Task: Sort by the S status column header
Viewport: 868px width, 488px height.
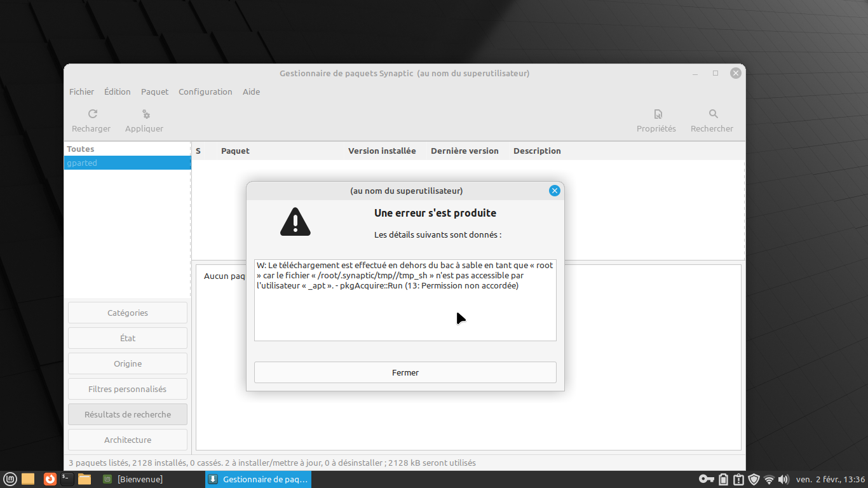Action: (198, 151)
